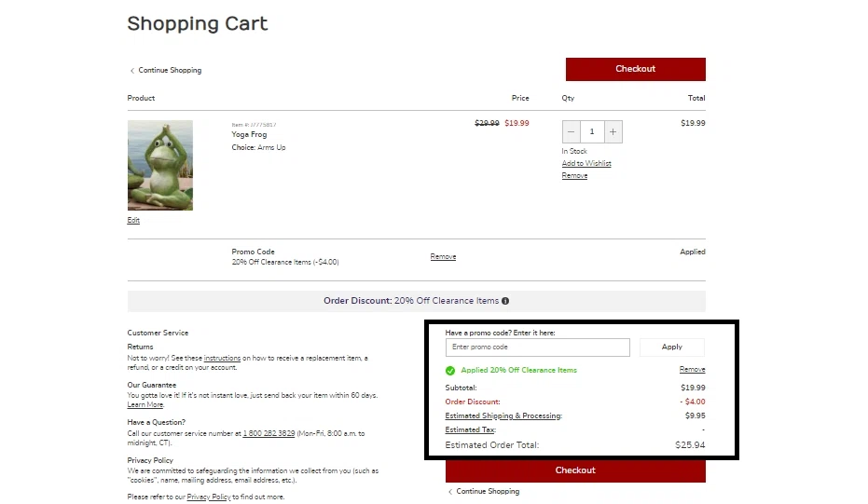The height and width of the screenshot is (504, 868).
Task: Open the returns instructions link
Action: (222, 358)
